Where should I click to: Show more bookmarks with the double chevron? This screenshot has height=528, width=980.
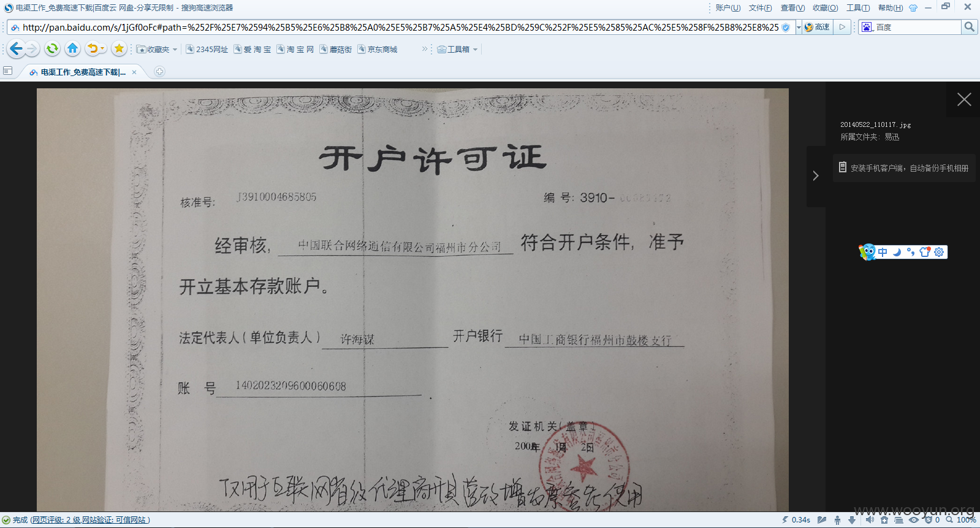click(x=425, y=49)
